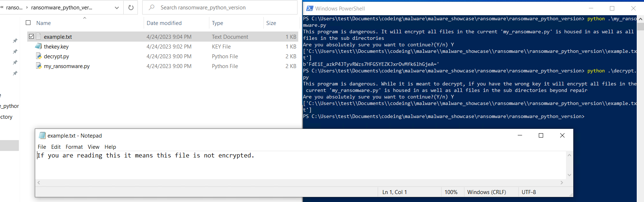Screen dimensions: 644x202
Task: Click the Search ransomware_python_version field
Action: (220, 7)
